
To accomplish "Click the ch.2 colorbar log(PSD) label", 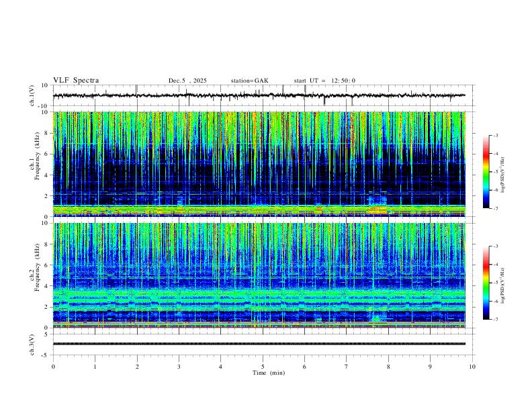I will (503, 285).
